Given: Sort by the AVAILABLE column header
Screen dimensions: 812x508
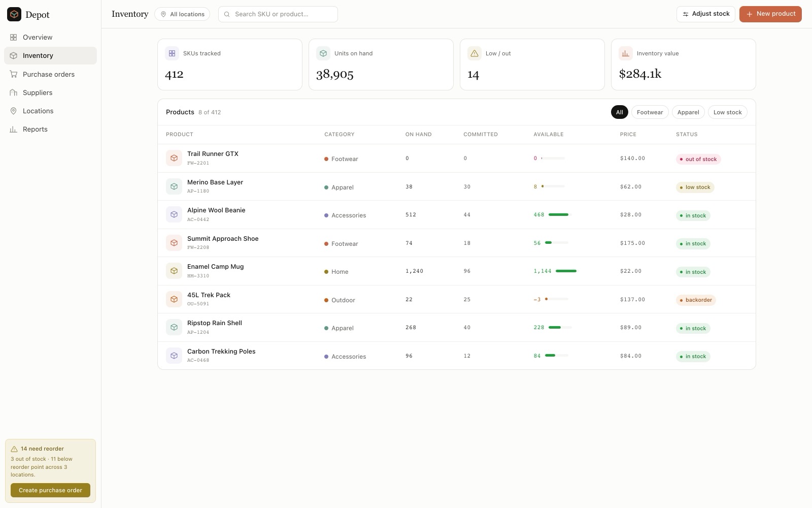Looking at the screenshot, I should [x=549, y=135].
